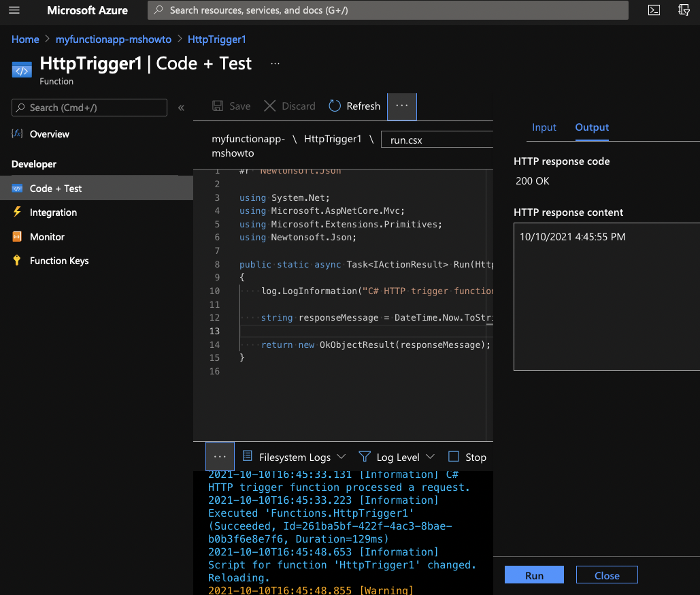Screen dimensions: 700x595
Task: Click 'using Newtonsoft.Json;' code line
Action: (298, 237)
